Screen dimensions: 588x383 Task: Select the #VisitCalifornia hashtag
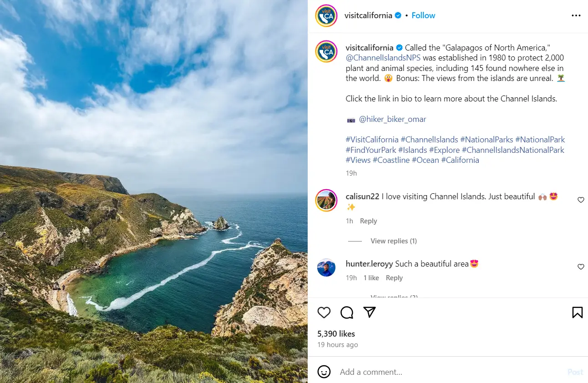[372, 139]
